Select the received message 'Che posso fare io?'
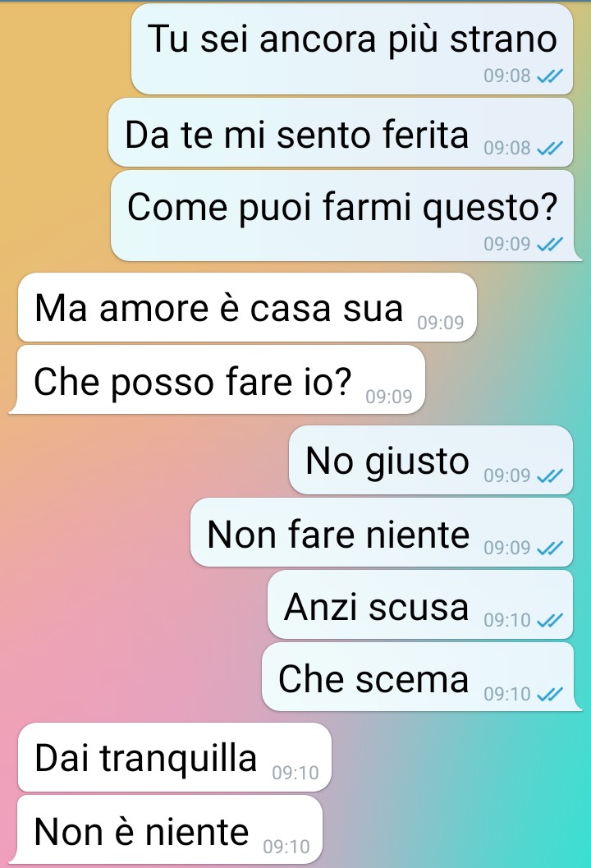 coord(218,379)
